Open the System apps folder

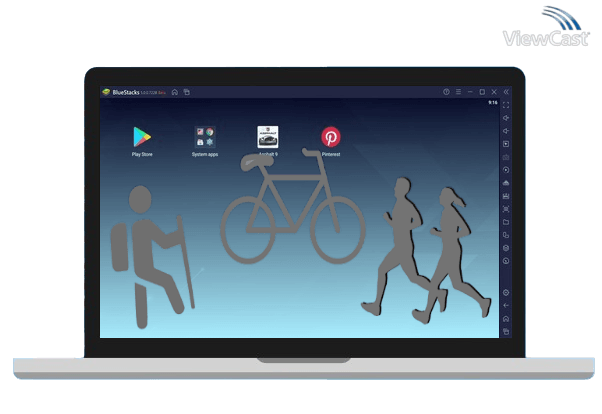point(205,137)
